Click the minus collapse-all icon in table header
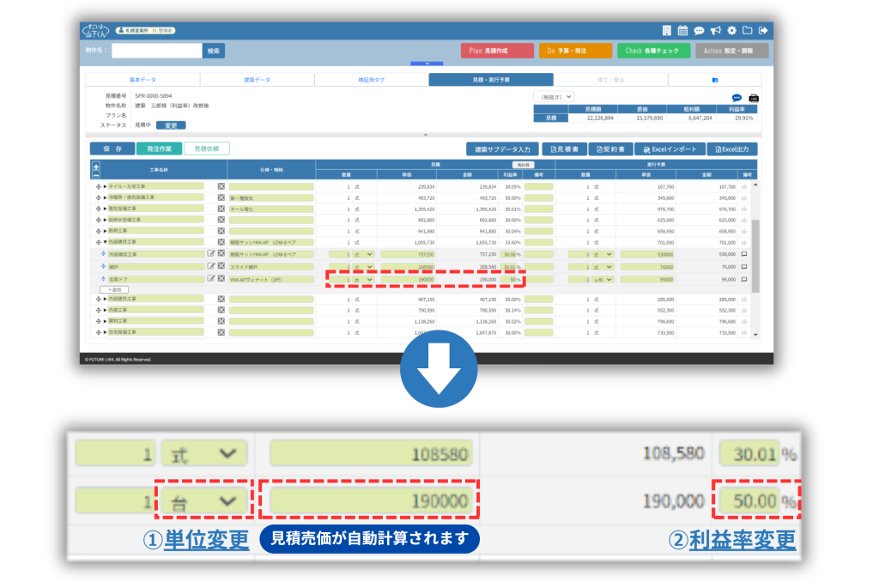Image resolution: width=879 pixels, height=588 pixels. tap(95, 174)
